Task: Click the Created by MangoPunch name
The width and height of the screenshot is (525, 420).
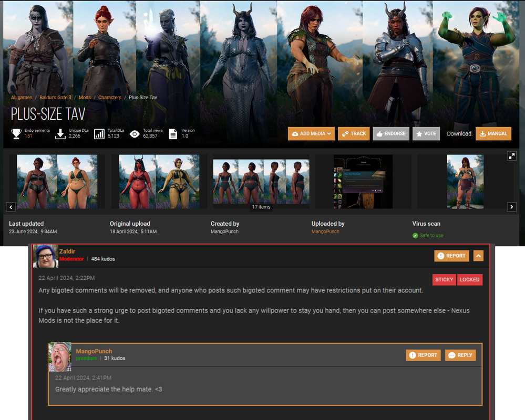Action: [x=224, y=232]
